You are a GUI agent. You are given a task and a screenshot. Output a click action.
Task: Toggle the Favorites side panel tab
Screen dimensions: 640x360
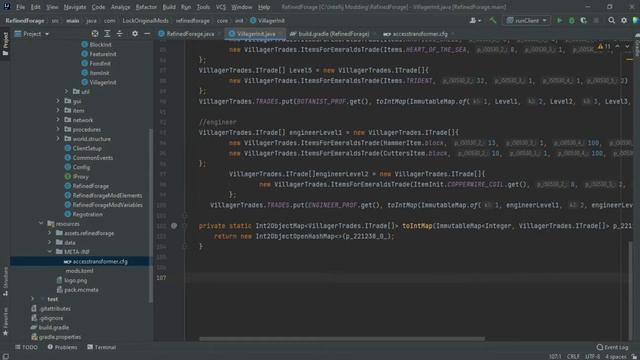pyautogui.click(x=5, y=322)
